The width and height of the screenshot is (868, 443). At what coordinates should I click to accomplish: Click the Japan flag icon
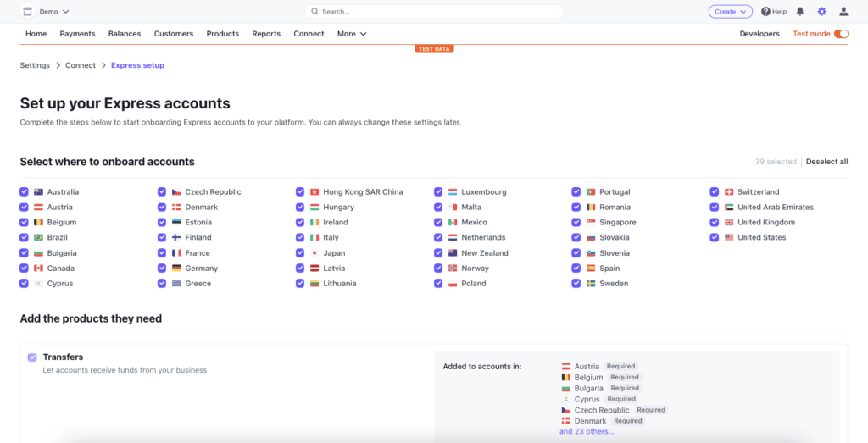point(314,252)
